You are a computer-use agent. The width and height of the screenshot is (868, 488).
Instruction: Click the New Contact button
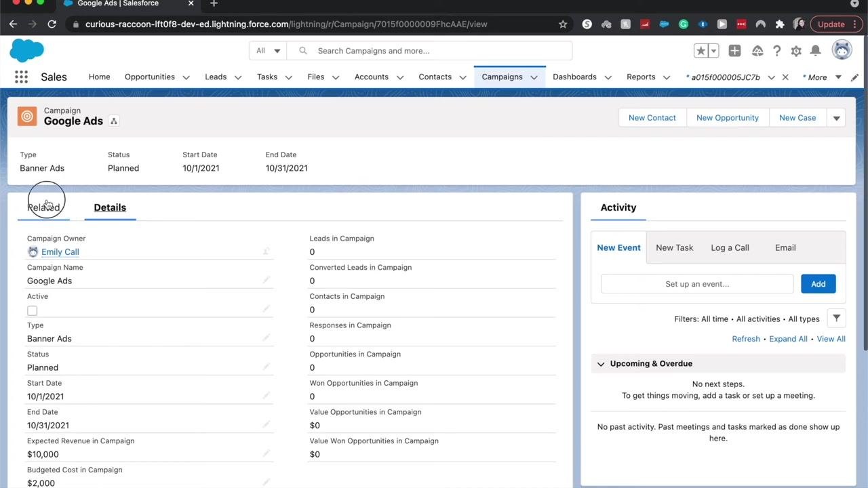[x=652, y=118]
